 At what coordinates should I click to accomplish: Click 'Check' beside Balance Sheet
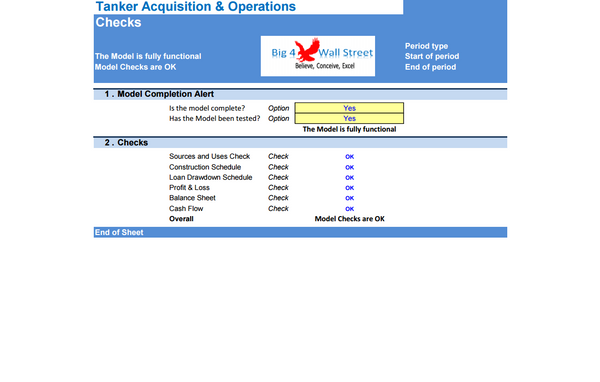[278, 198]
